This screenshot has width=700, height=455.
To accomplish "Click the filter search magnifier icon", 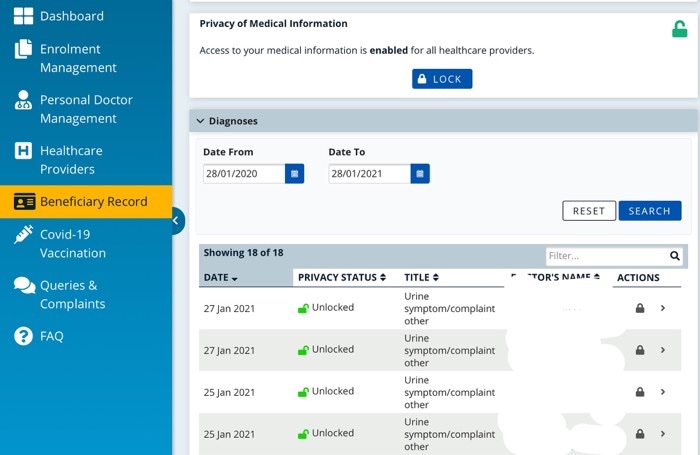I will [x=675, y=256].
